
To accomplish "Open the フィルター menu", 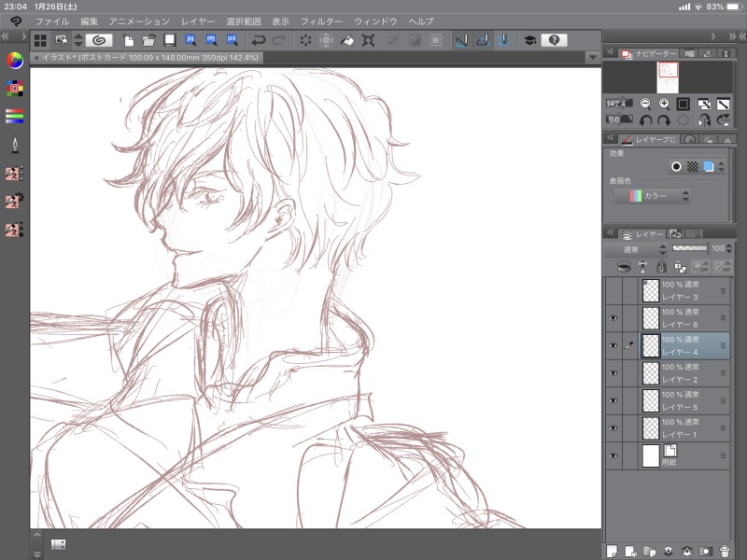I will 321,21.
